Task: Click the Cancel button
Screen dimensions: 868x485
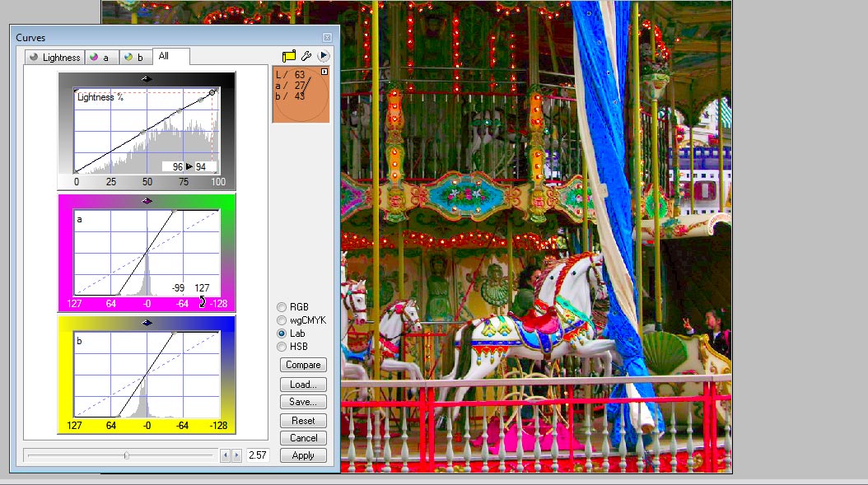Action: coord(303,438)
